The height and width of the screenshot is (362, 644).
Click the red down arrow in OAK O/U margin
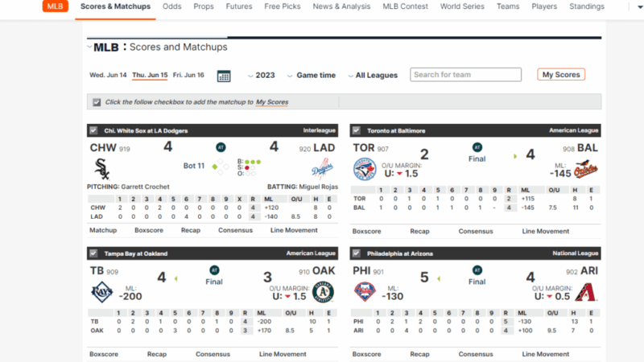pyautogui.click(x=287, y=297)
